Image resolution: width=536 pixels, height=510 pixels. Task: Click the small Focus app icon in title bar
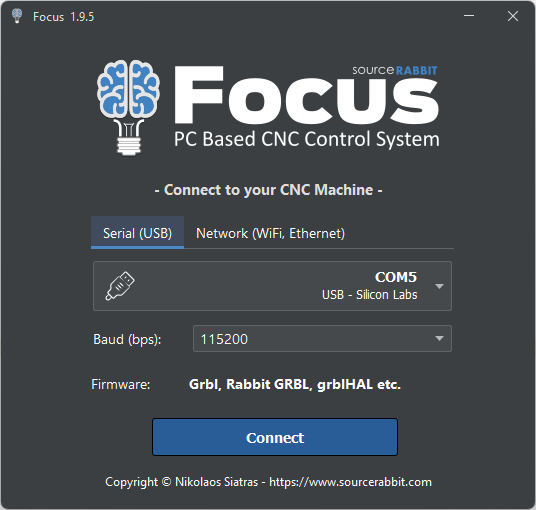[17, 16]
